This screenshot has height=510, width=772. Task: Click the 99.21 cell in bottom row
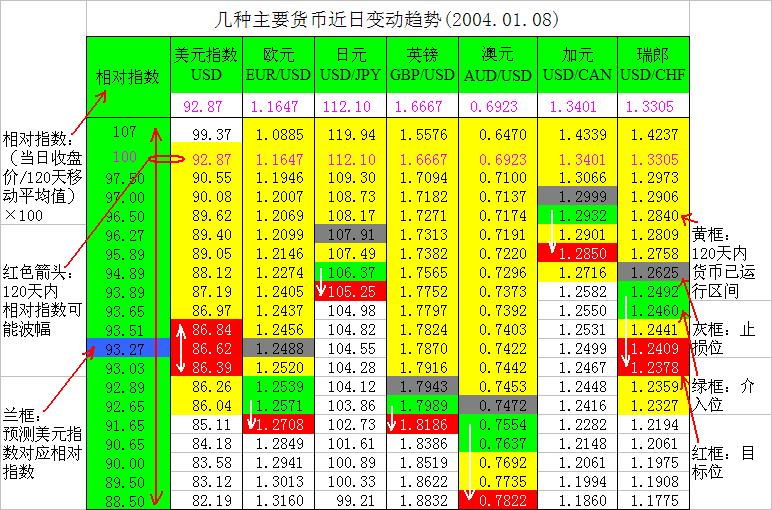pyautogui.click(x=351, y=500)
